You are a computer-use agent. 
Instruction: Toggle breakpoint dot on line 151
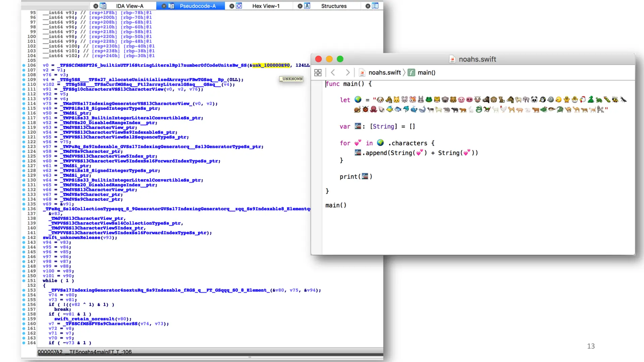point(24,281)
